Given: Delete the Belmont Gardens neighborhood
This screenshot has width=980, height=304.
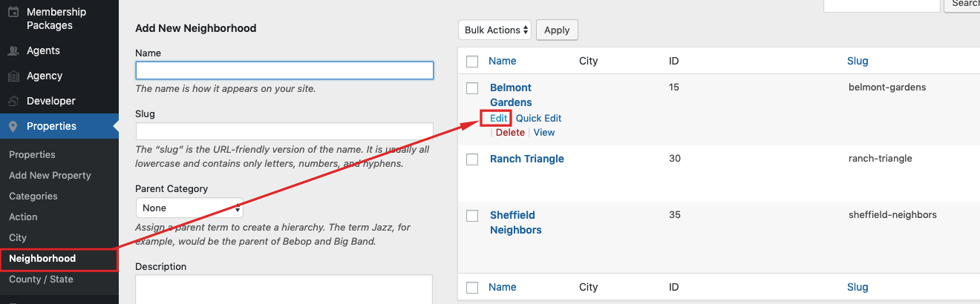Looking at the screenshot, I should pyautogui.click(x=510, y=133).
